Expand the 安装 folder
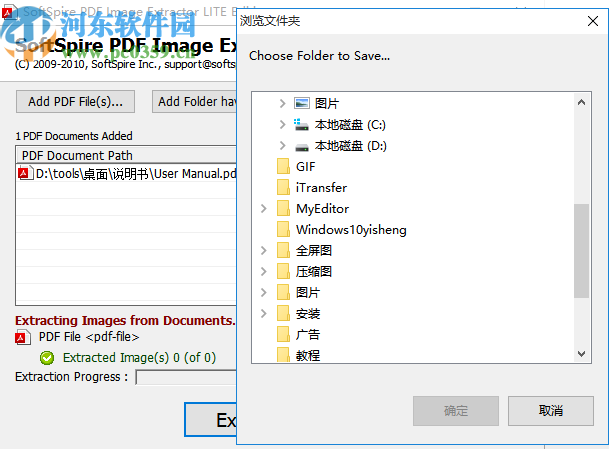This screenshot has width=609, height=449. 264,313
